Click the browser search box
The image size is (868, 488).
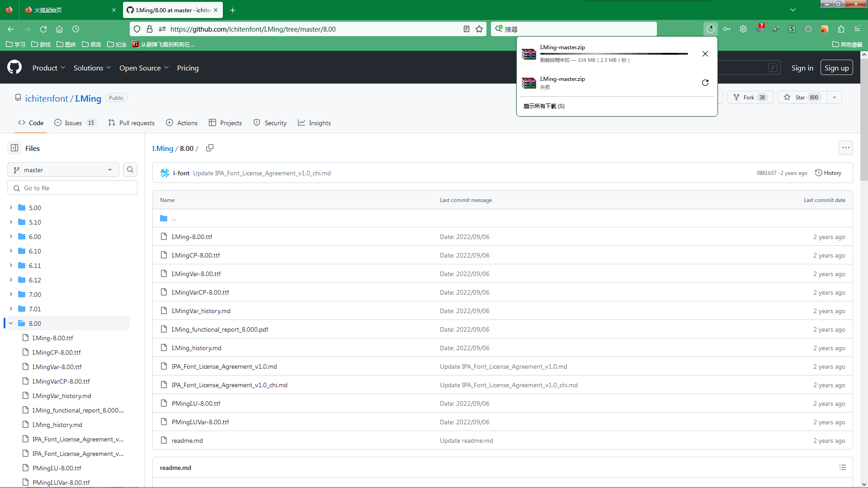point(574,29)
